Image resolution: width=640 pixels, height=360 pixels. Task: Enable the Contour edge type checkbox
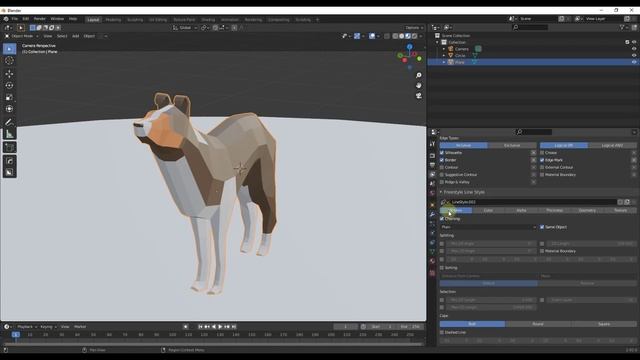[x=442, y=167]
